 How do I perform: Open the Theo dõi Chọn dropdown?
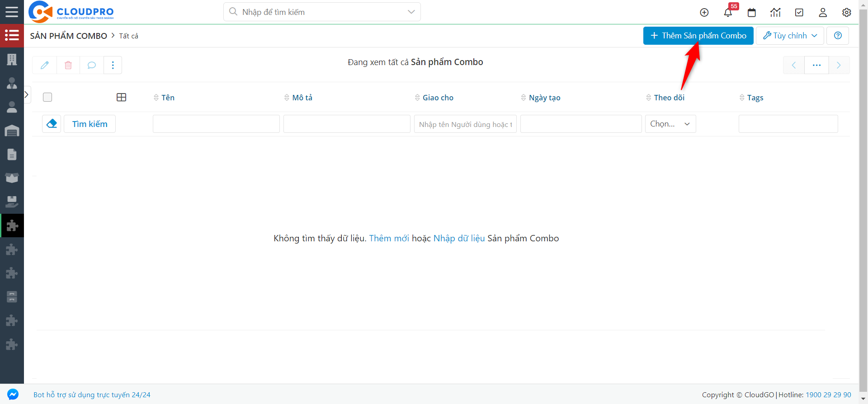[x=670, y=124]
